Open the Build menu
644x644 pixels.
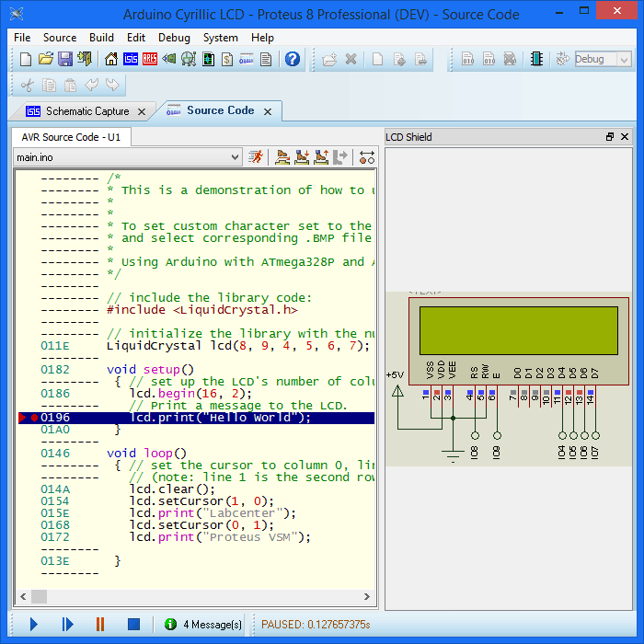pyautogui.click(x=101, y=38)
